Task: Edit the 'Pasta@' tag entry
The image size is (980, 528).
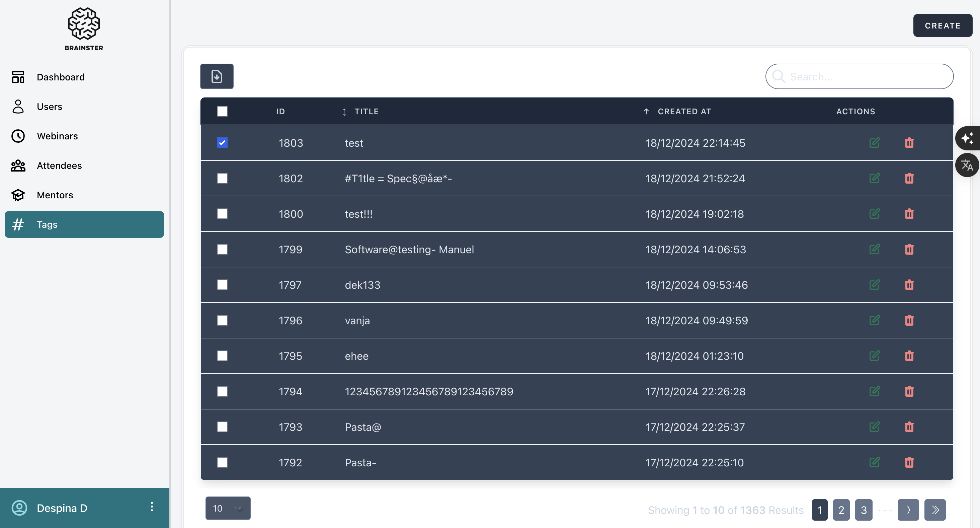Action: [x=874, y=427]
